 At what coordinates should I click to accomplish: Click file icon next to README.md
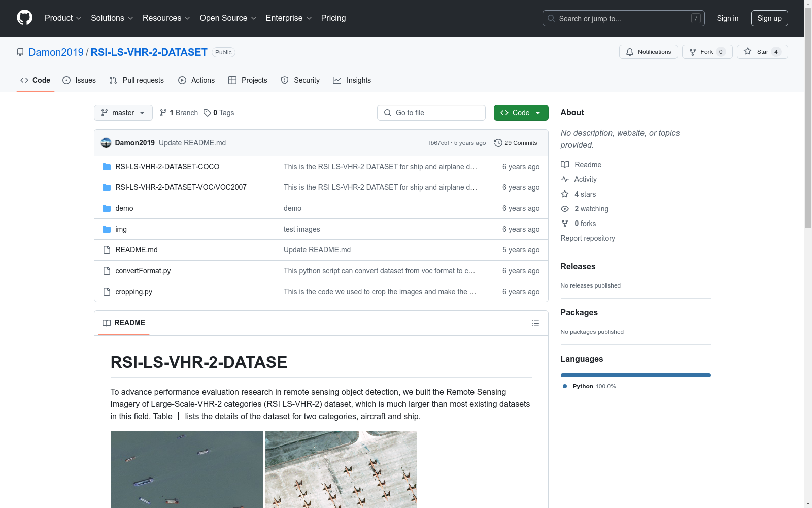[107, 250]
